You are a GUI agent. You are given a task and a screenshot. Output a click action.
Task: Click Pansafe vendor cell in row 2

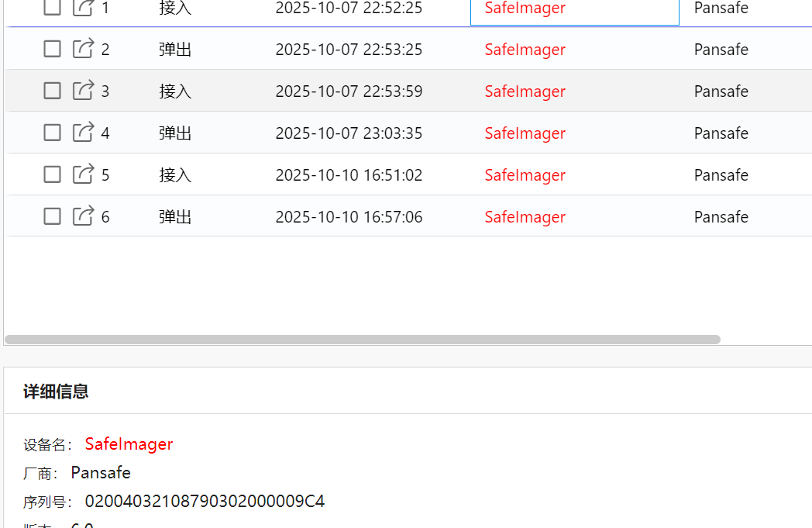(x=721, y=49)
